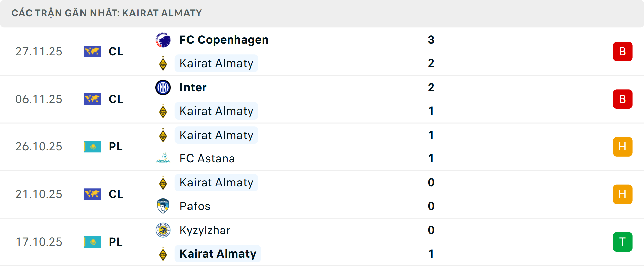Open Inter team name link
Viewport: 644px width, 266px height.
[x=193, y=88]
